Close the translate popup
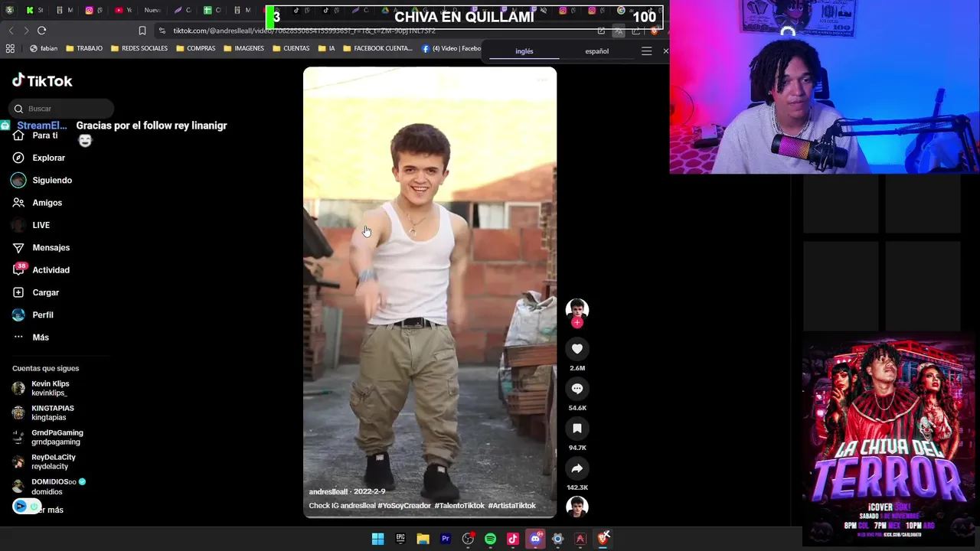 665,51
